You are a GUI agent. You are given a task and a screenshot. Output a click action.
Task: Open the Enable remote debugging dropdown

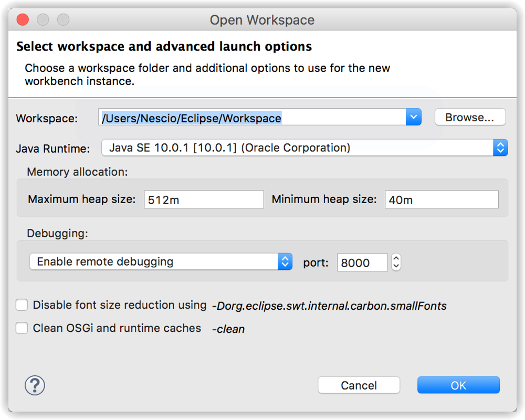click(x=161, y=261)
